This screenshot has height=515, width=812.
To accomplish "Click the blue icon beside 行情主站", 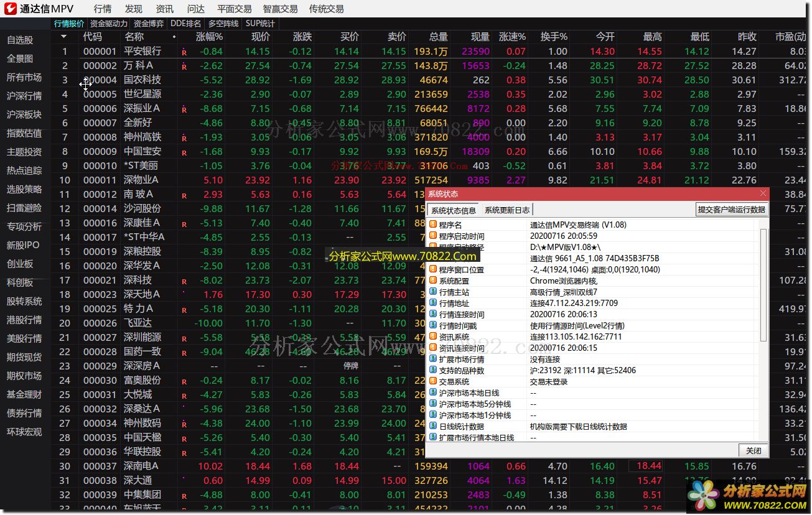I will pyautogui.click(x=433, y=292).
